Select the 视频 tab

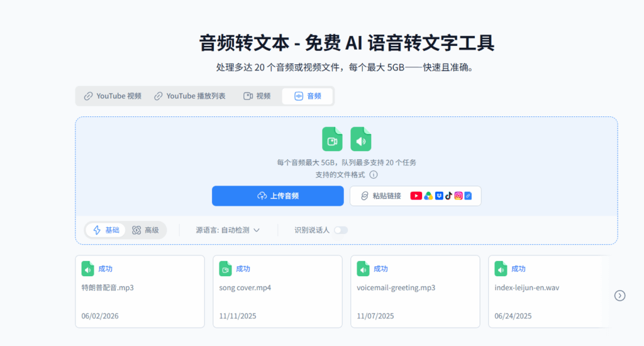coord(257,96)
